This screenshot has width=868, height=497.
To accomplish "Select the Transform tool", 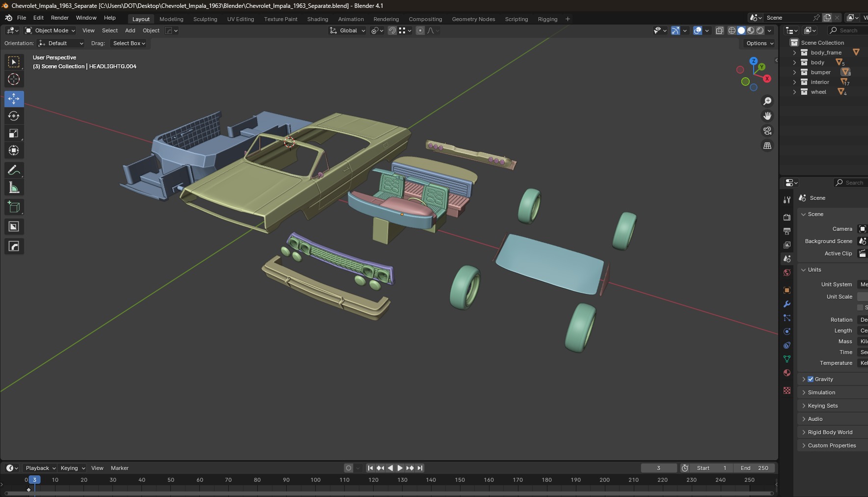I will pyautogui.click(x=14, y=150).
